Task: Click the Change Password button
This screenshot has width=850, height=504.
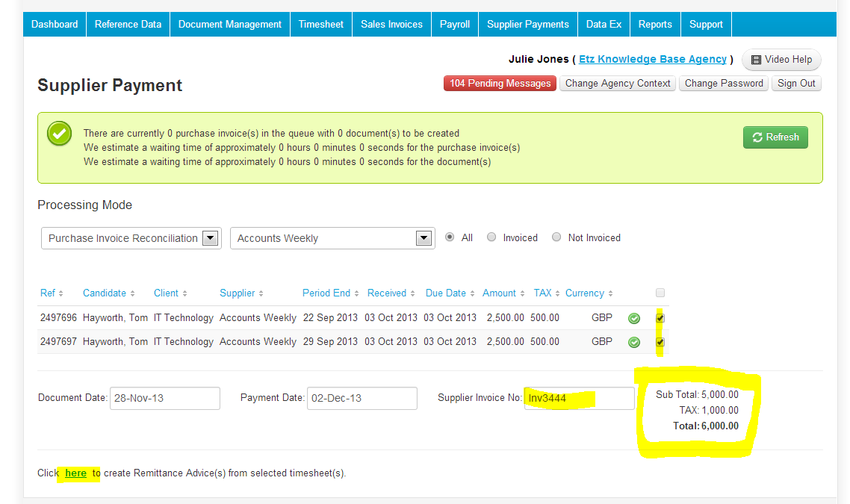Action: coord(724,84)
